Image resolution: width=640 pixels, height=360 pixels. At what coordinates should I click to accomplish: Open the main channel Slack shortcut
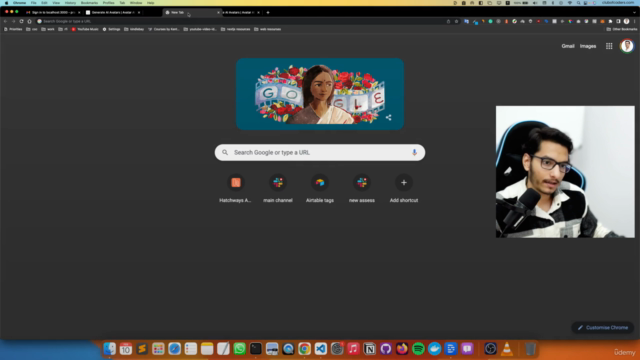[x=278, y=188]
